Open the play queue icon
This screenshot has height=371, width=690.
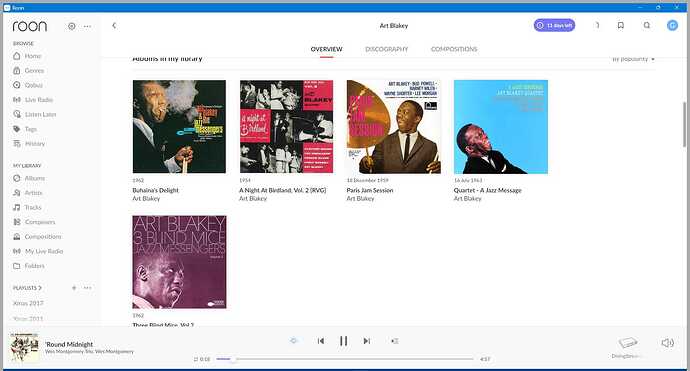395,341
